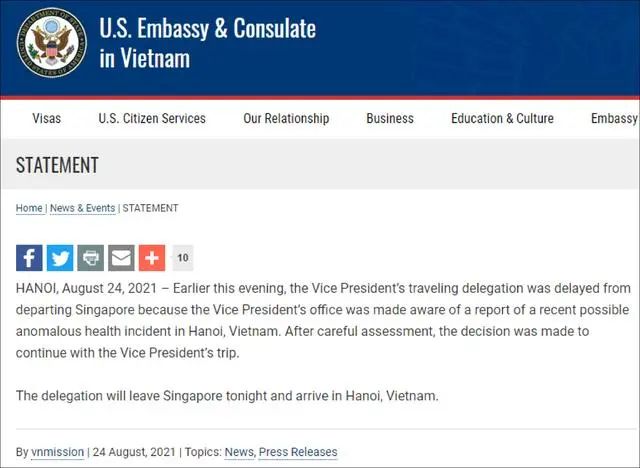Open the Press Releases topic link
The width and height of the screenshot is (640, 468).
tap(298, 452)
